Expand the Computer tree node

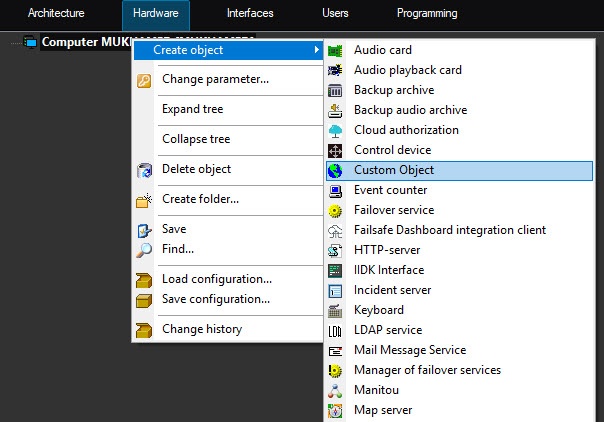click(17, 43)
